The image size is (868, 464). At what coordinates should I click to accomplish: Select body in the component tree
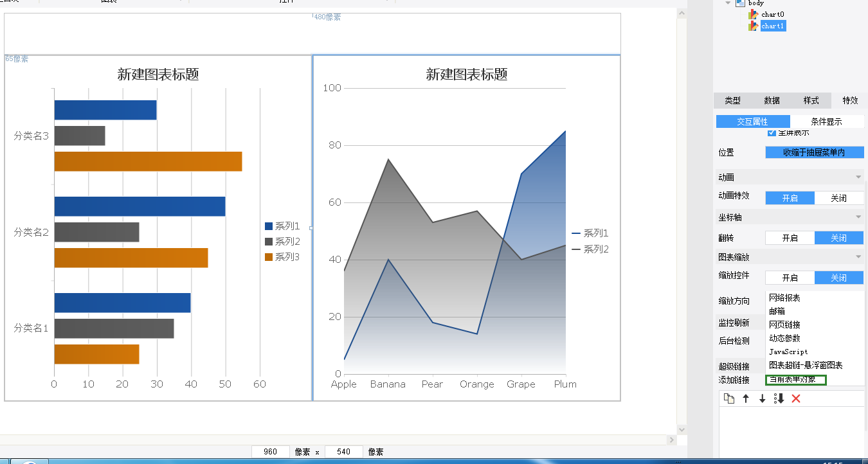tap(755, 3)
